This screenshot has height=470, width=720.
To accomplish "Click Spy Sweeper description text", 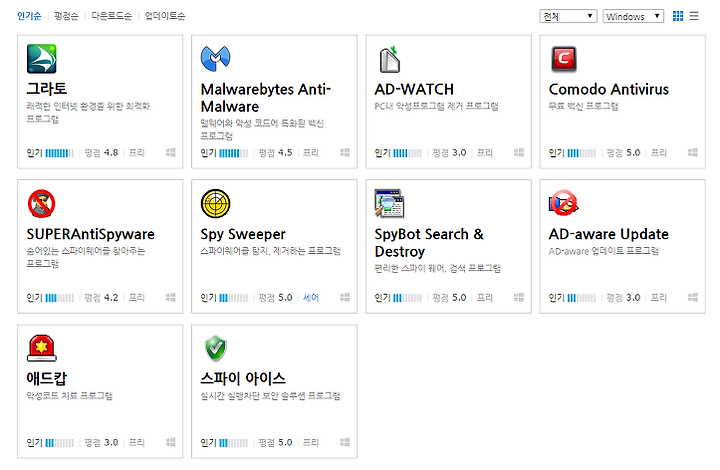I will coord(270,251).
